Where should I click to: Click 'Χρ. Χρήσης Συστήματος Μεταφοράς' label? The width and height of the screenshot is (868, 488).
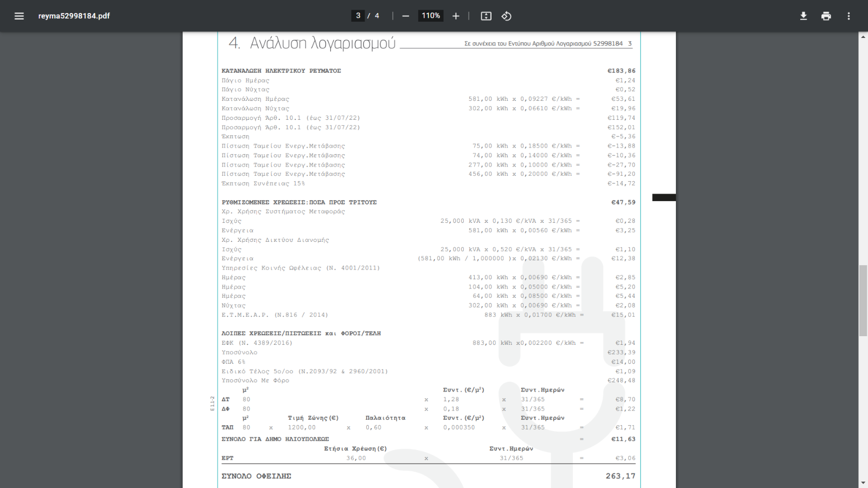click(283, 211)
